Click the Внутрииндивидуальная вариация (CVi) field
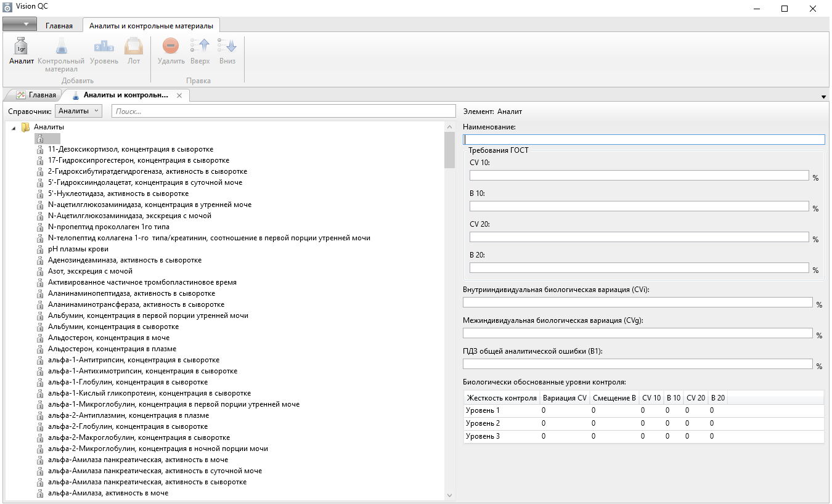Screen dimensions: 832x504 click(x=638, y=303)
